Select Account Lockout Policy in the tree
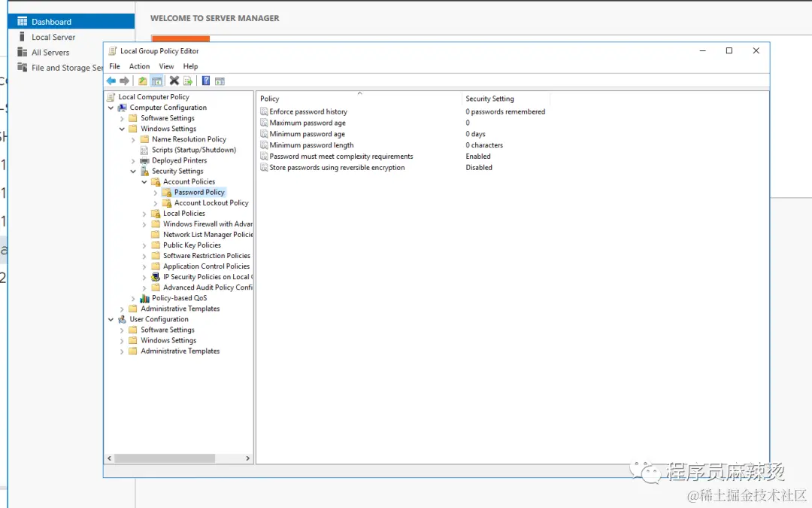 pos(211,202)
